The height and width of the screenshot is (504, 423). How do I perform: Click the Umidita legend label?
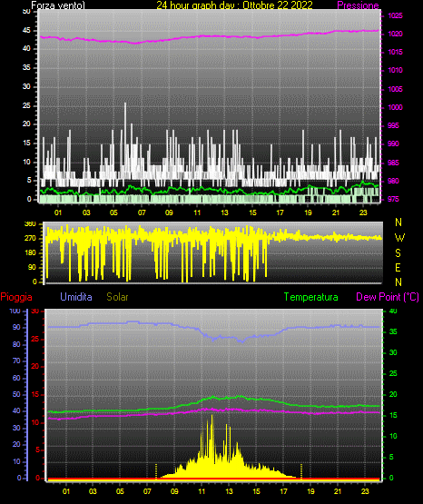tap(76, 297)
